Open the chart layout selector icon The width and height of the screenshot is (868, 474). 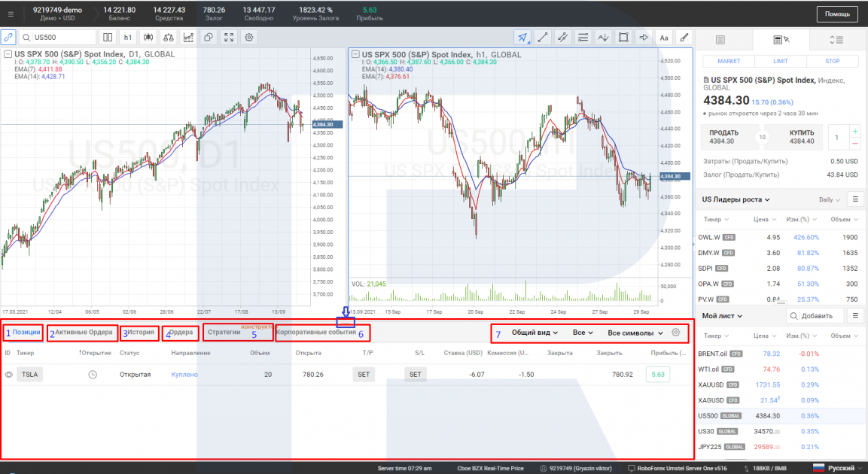pos(108,38)
